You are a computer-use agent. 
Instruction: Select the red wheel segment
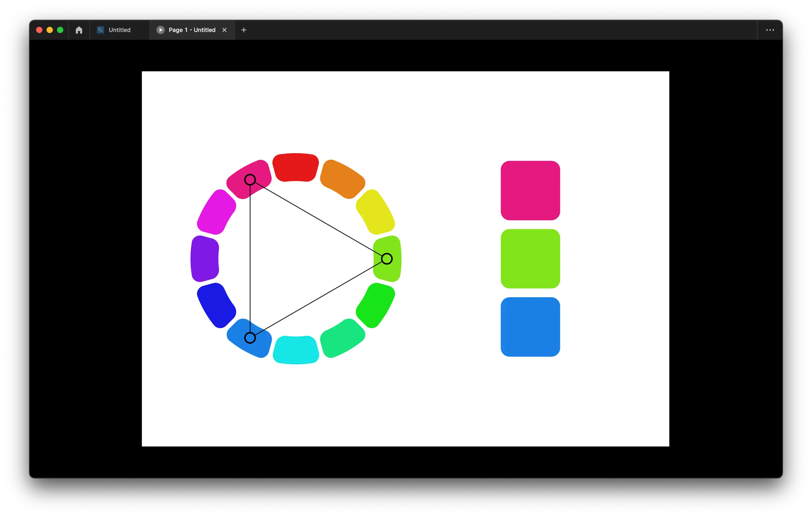tap(295, 167)
